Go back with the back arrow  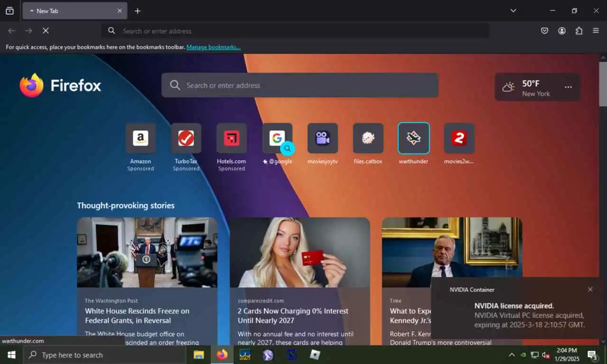pyautogui.click(x=12, y=31)
